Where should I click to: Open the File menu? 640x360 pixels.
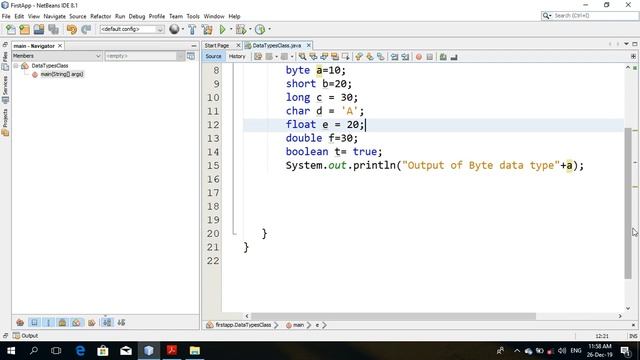(x=6, y=16)
